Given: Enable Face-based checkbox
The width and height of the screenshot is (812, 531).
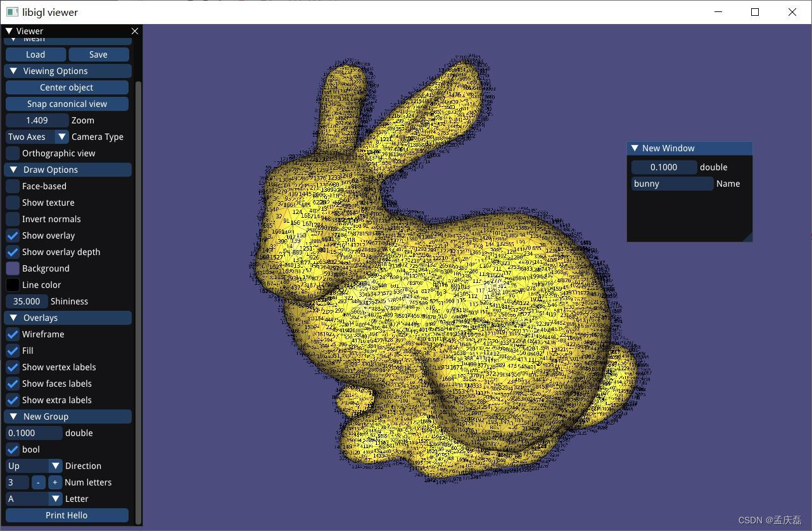Looking at the screenshot, I should pos(13,186).
